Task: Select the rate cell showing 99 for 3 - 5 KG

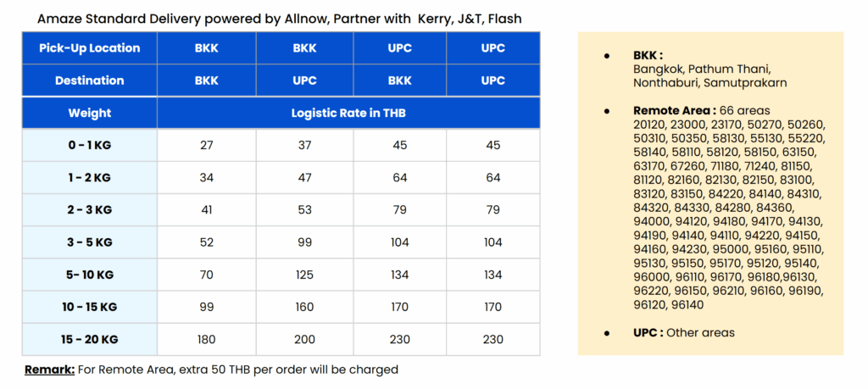Action: tap(304, 242)
